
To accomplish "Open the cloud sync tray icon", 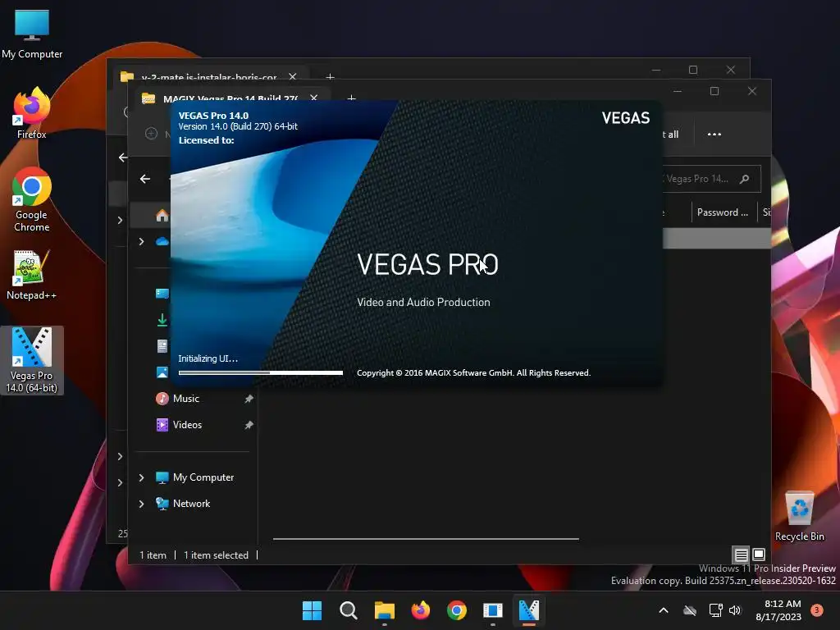I will 689,610.
